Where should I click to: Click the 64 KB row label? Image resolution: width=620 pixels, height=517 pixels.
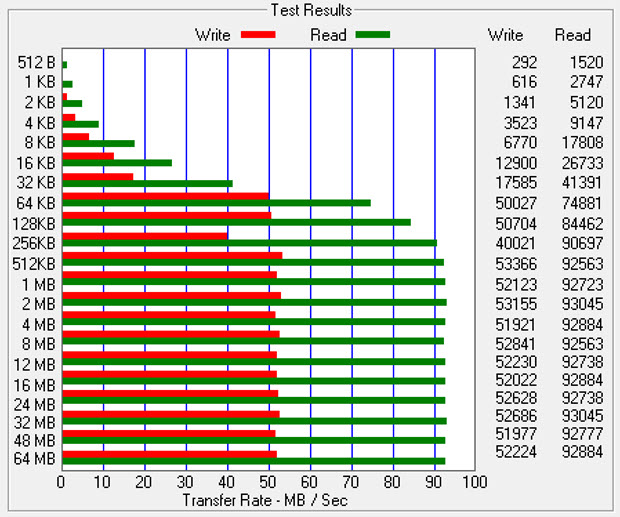tap(37, 204)
